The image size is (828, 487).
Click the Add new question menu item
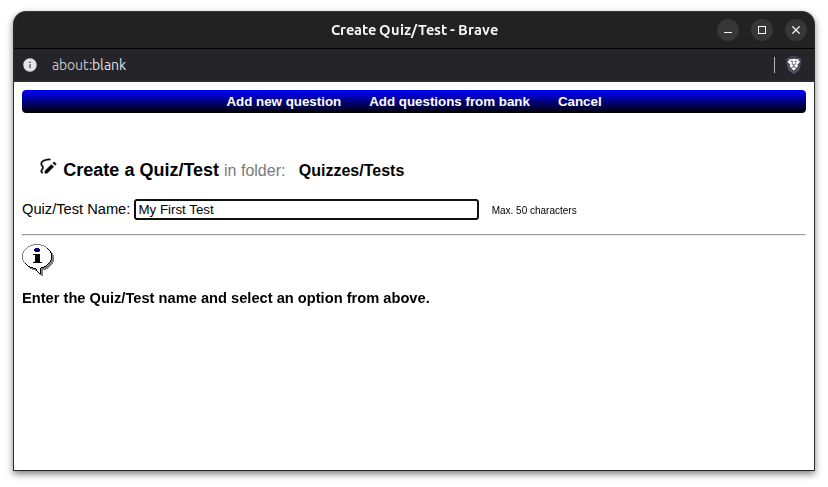coord(284,101)
